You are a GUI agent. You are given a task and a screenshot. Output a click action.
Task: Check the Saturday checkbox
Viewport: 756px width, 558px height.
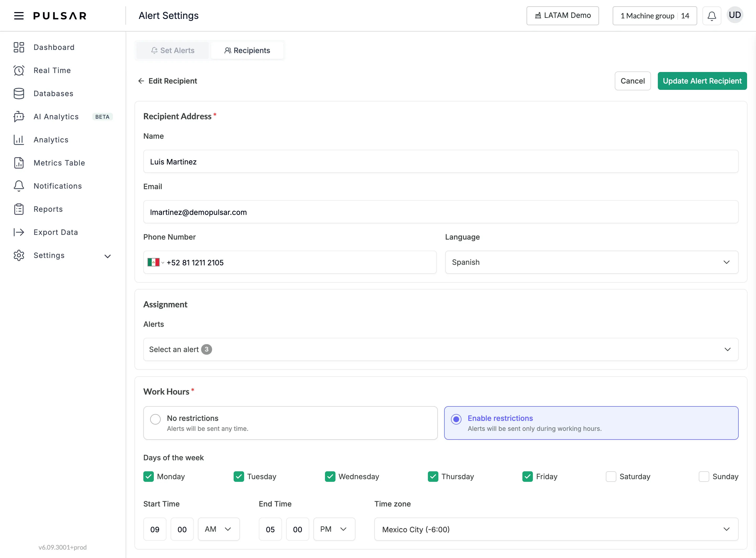[x=611, y=477]
